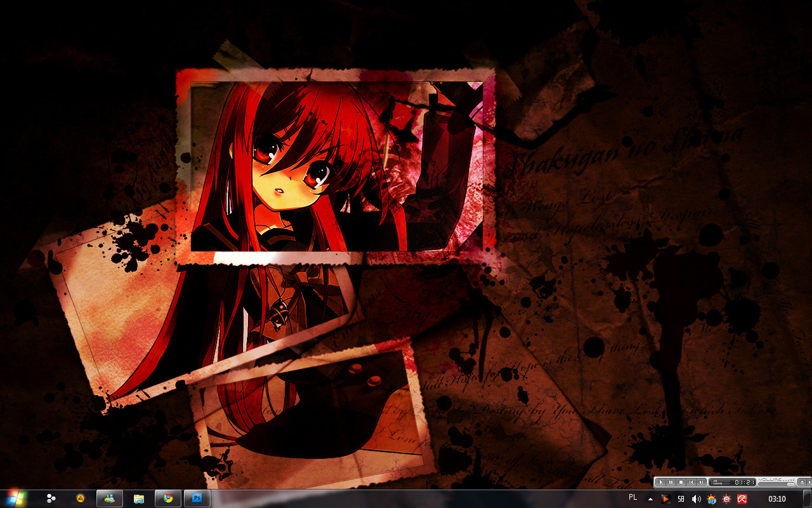812x508 pixels.
Task: Open the PL input language selector
Action: tap(632, 497)
